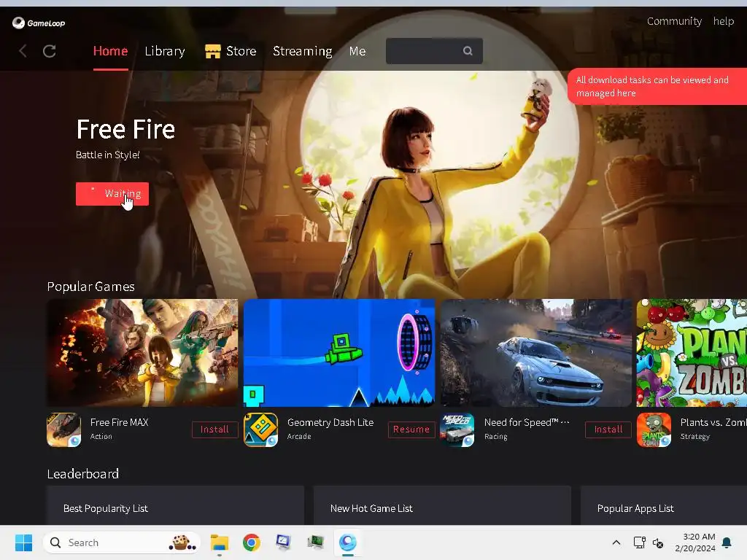Open the Free Fire MAX app icon

(64, 429)
